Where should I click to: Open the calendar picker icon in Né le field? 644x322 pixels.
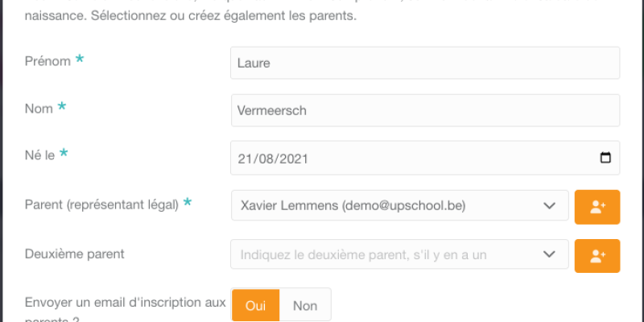pos(605,158)
